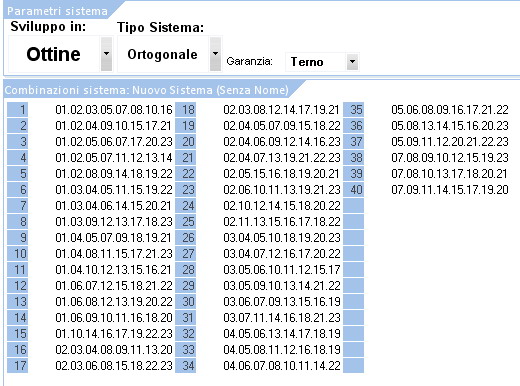Open the Garanzia dropdown arrow
This screenshot has height=386, width=520.
coord(352,62)
